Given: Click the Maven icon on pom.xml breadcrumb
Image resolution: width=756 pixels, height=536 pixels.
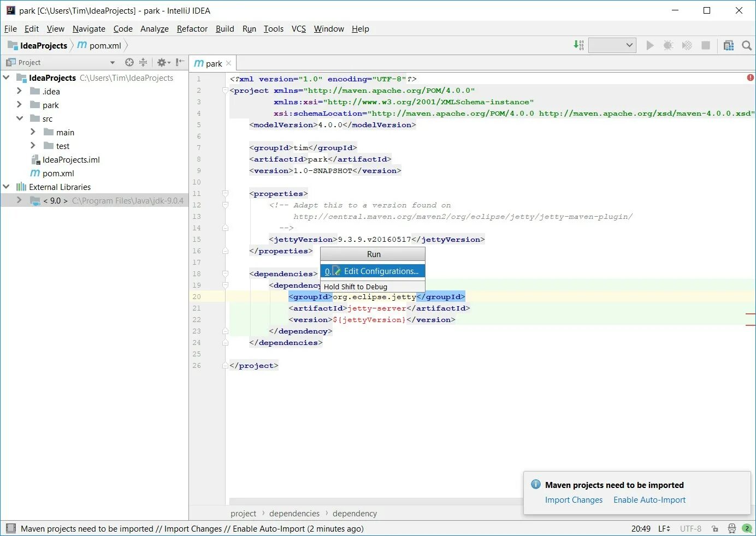Looking at the screenshot, I should [82, 45].
